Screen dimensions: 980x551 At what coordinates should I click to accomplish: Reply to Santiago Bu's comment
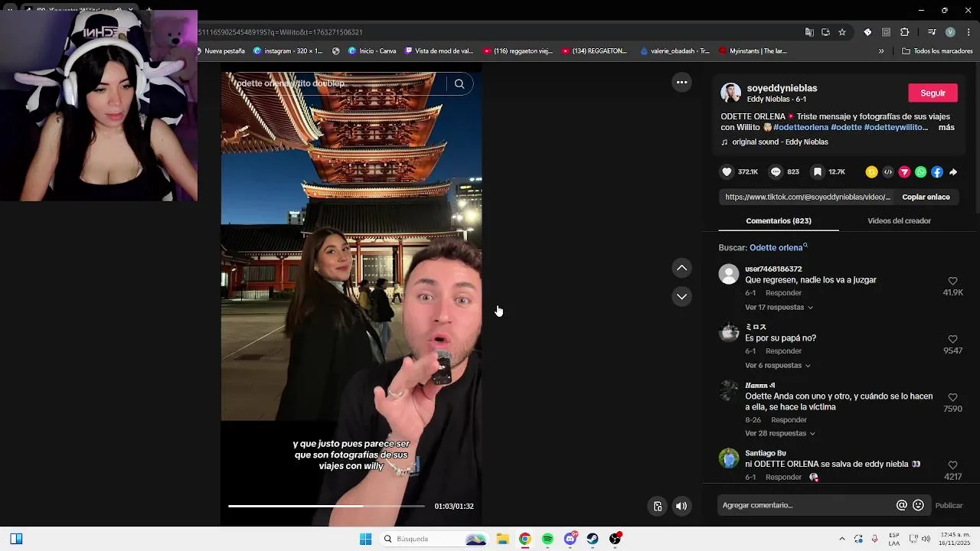click(x=783, y=478)
